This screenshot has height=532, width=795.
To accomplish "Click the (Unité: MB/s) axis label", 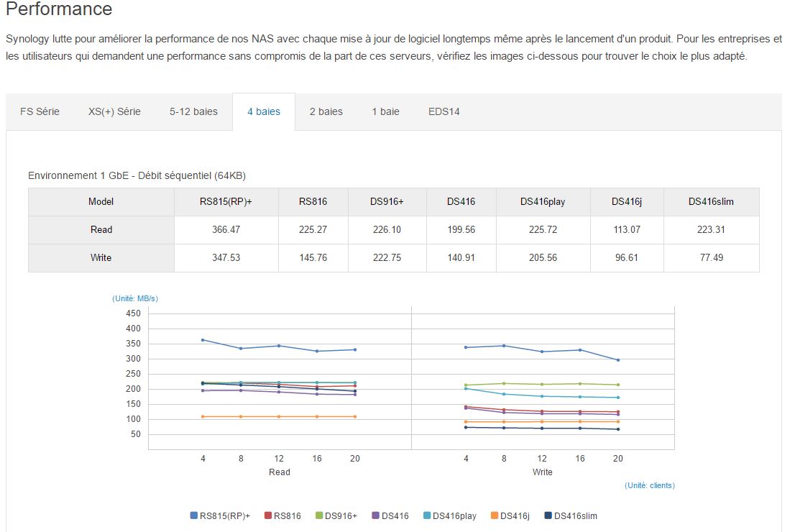I will pyautogui.click(x=135, y=298).
